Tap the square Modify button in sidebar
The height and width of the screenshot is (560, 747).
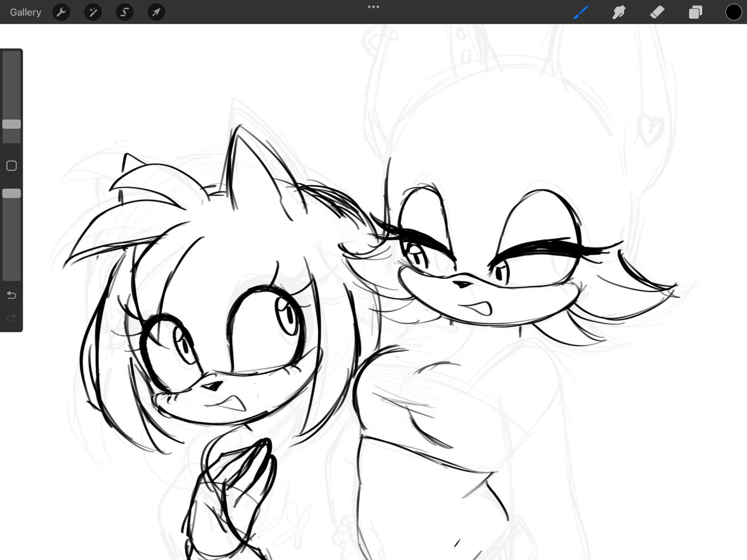pyautogui.click(x=12, y=165)
